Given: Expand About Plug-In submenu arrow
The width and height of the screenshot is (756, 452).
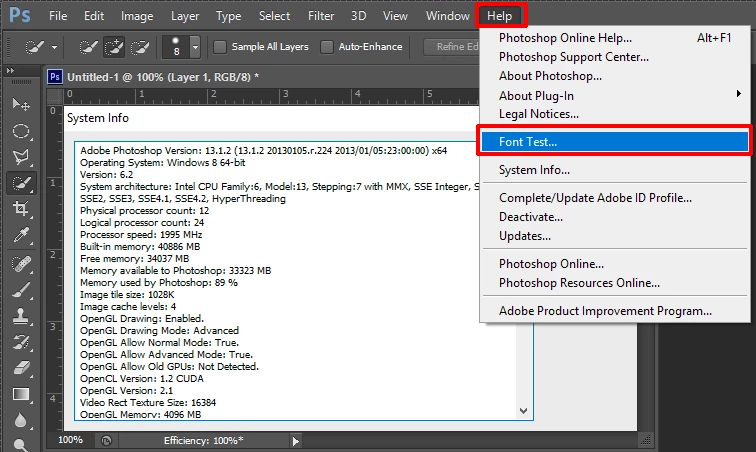Looking at the screenshot, I should 739,94.
